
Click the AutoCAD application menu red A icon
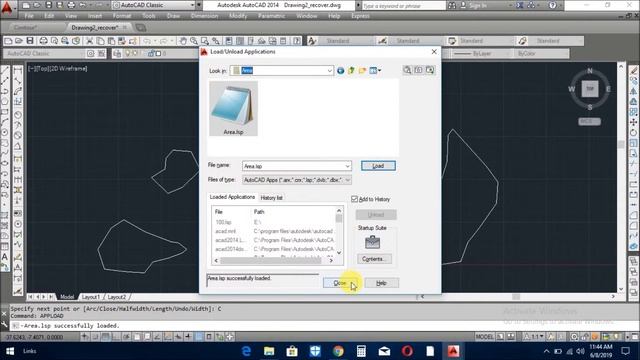coord(7,8)
